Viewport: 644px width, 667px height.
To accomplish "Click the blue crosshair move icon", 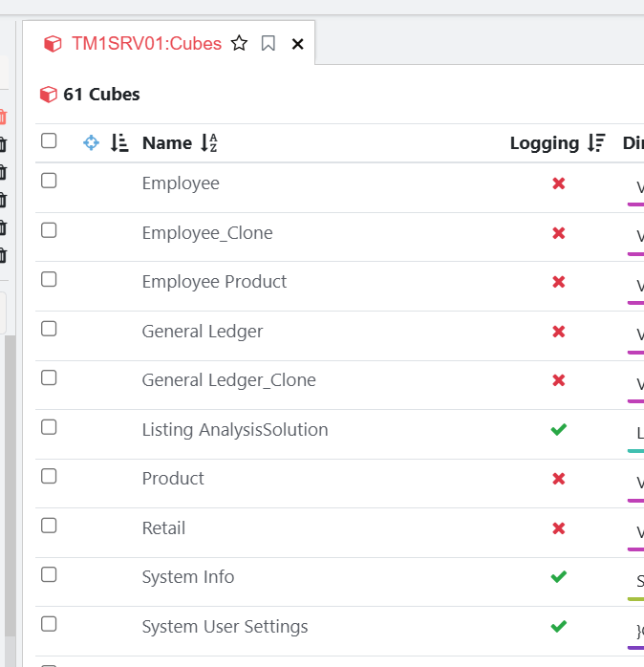I will coord(92,143).
